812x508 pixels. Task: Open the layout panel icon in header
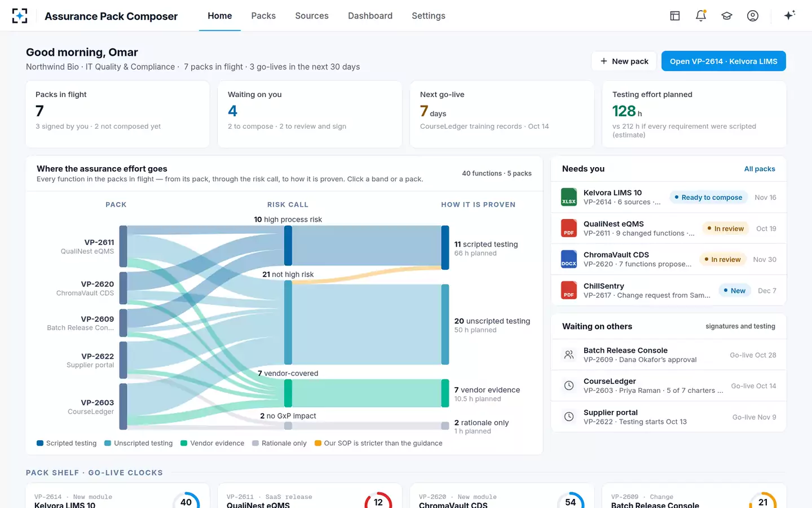675,16
